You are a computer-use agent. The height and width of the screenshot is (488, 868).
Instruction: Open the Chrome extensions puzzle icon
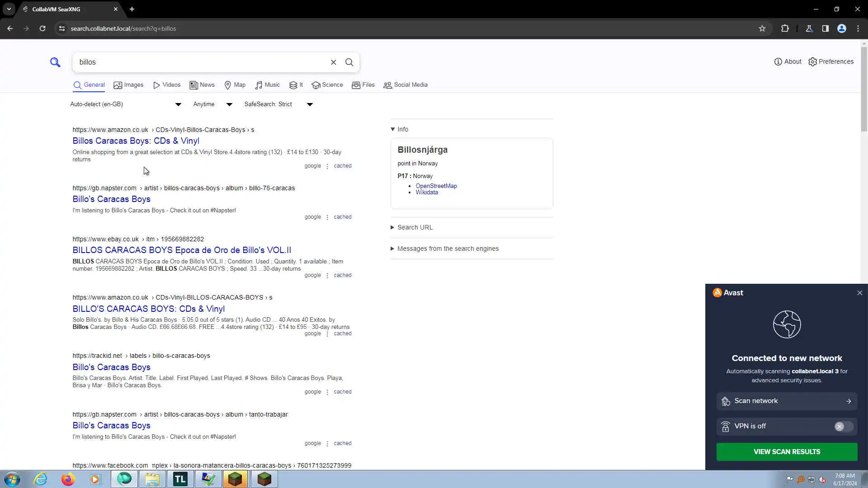click(x=785, y=28)
